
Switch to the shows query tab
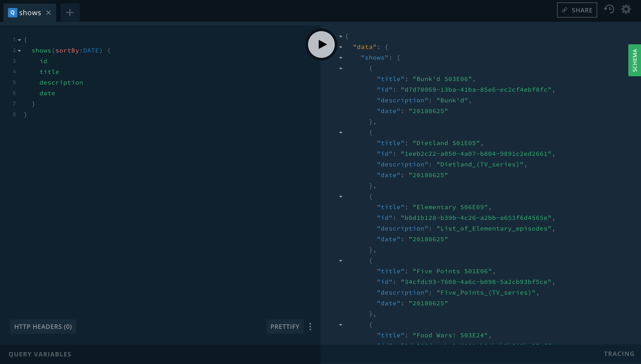pos(30,12)
